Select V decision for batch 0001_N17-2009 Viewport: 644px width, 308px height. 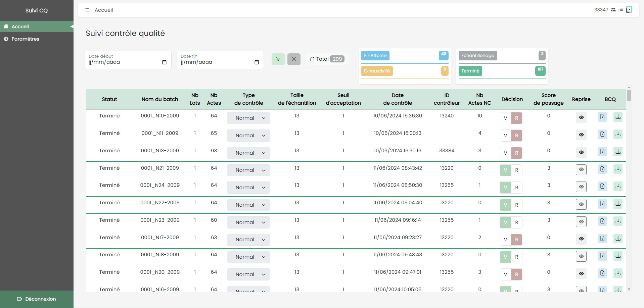(505, 240)
